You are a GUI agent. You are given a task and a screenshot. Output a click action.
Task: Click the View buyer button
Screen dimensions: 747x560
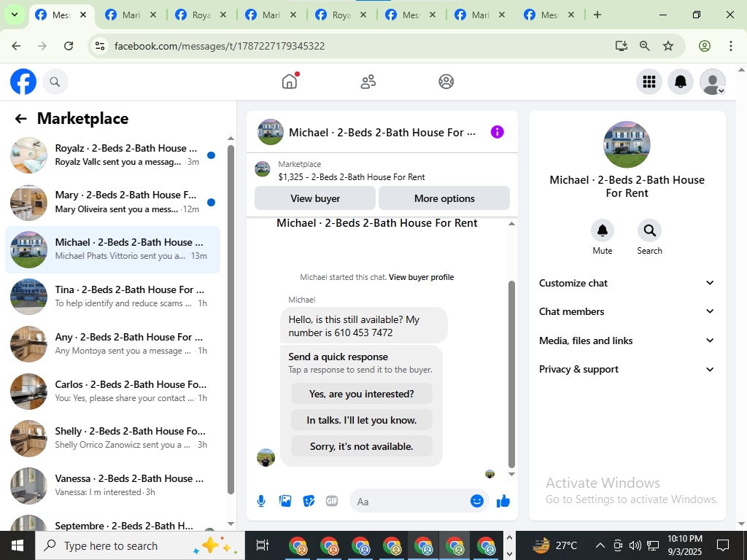point(315,198)
